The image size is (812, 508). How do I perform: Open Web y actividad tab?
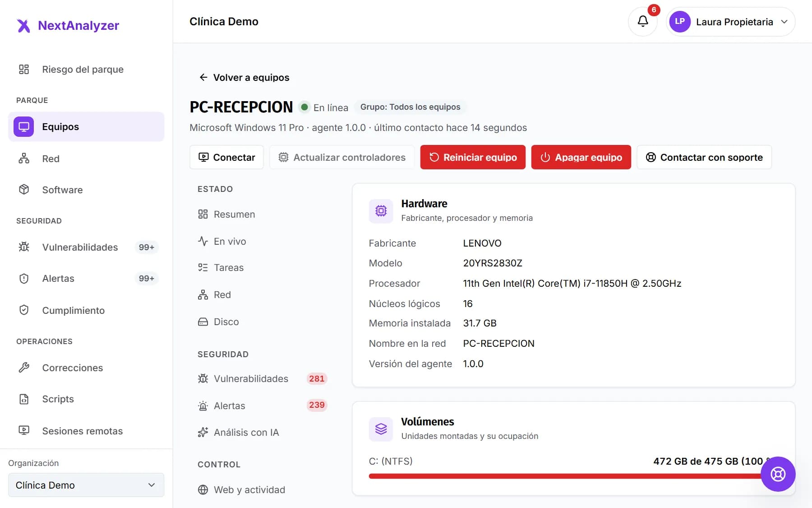tap(263, 489)
